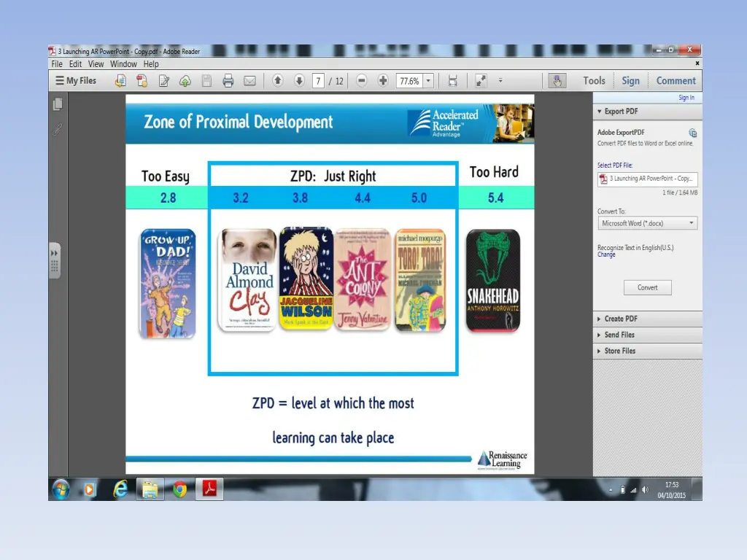Open the Window menu
Screen dimensions: 747x560
(123, 64)
